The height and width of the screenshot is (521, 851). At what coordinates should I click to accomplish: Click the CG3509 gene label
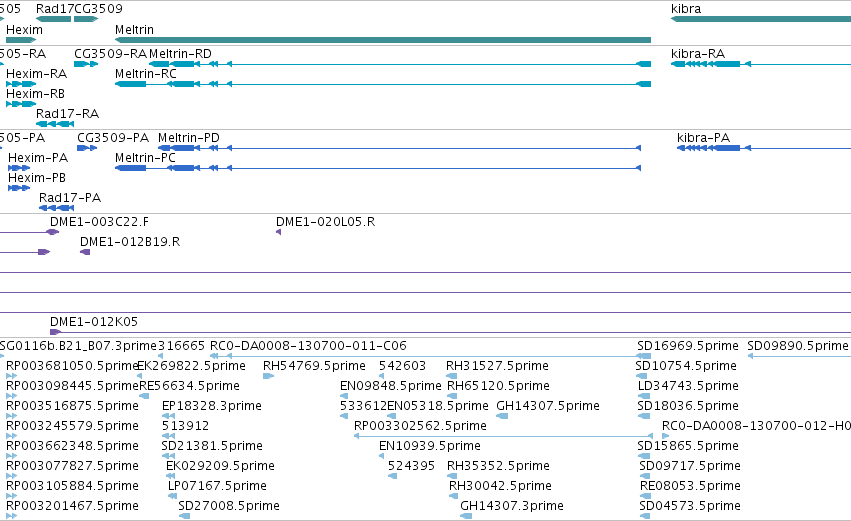pyautogui.click(x=98, y=9)
